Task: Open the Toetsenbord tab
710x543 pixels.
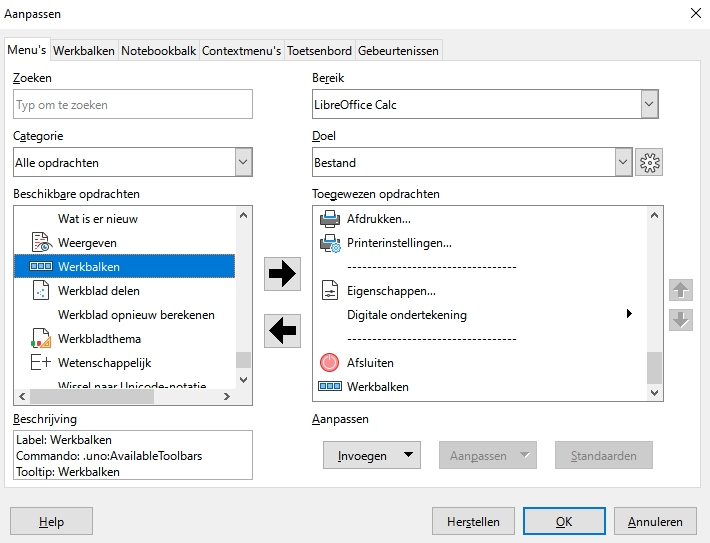Action: 318,51
